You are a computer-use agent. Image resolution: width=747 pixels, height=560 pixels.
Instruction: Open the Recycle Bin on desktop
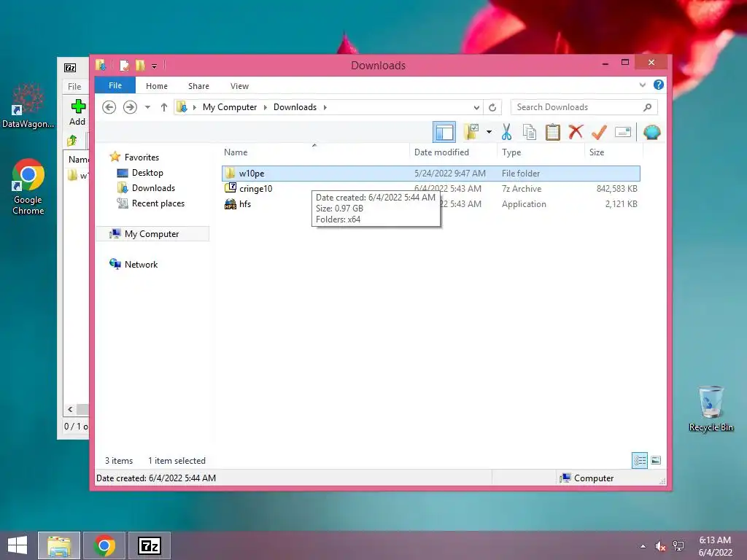(x=711, y=409)
